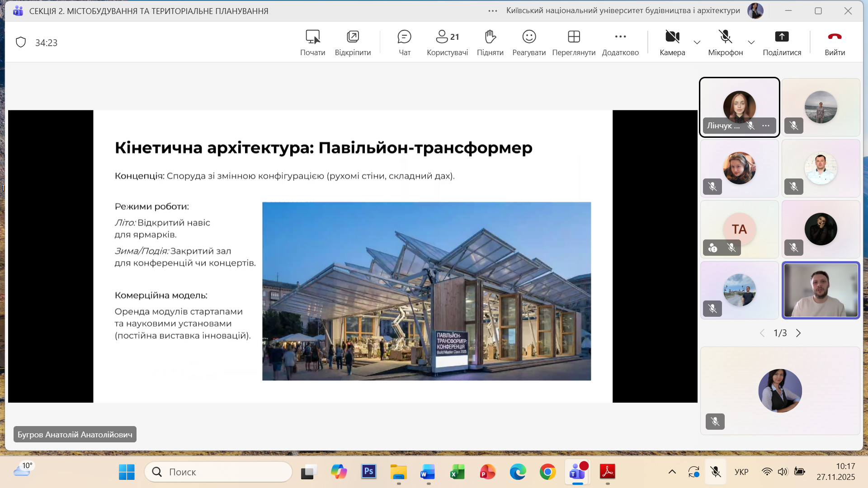Screen dimensions: 868x488
Task: Open the Users participants list
Action: click(447, 42)
